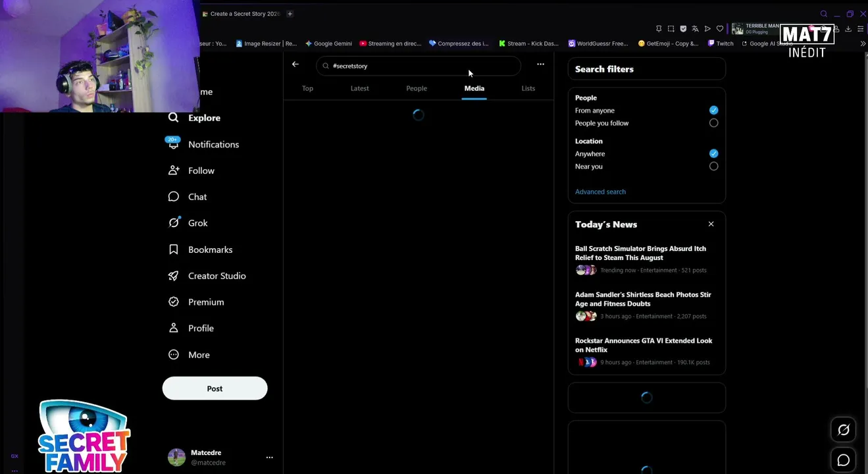Screen dimensions: 868x474
Task: Click the browser pin icon in toolbar
Action: point(659,29)
